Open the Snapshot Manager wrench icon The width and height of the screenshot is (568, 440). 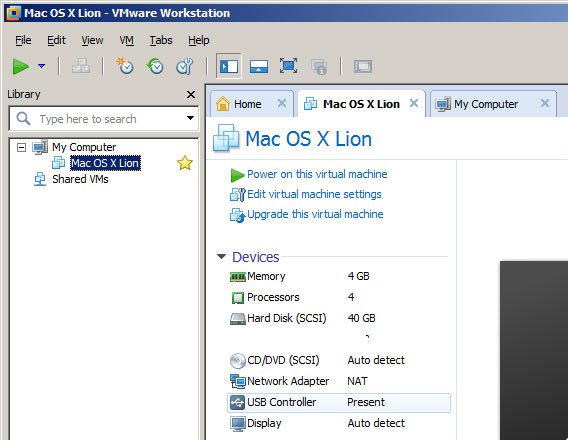click(185, 66)
